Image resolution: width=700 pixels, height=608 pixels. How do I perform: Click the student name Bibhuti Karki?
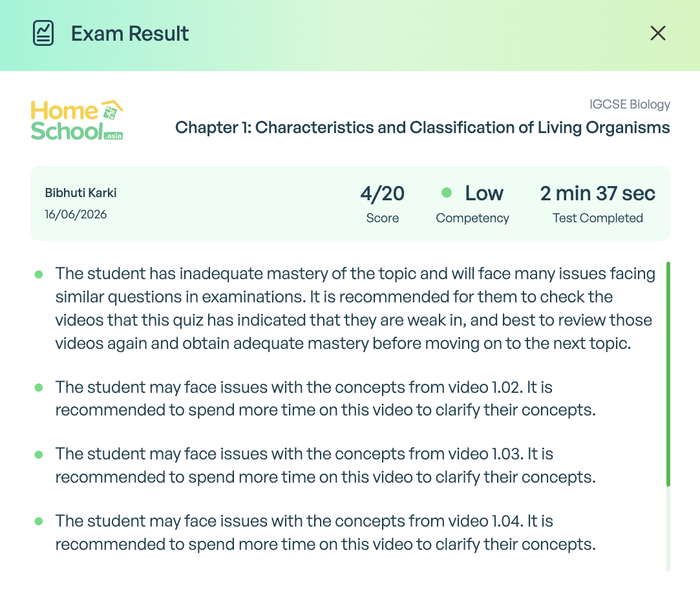pyautogui.click(x=81, y=193)
